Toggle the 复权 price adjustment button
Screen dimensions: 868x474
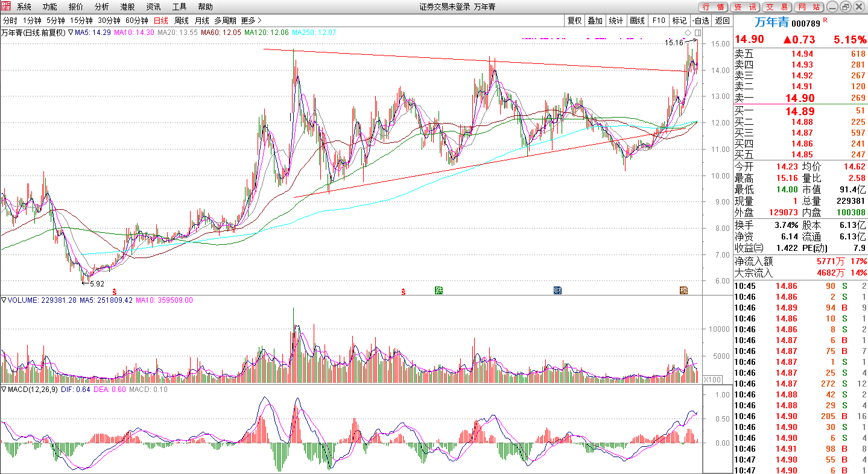pyautogui.click(x=575, y=21)
